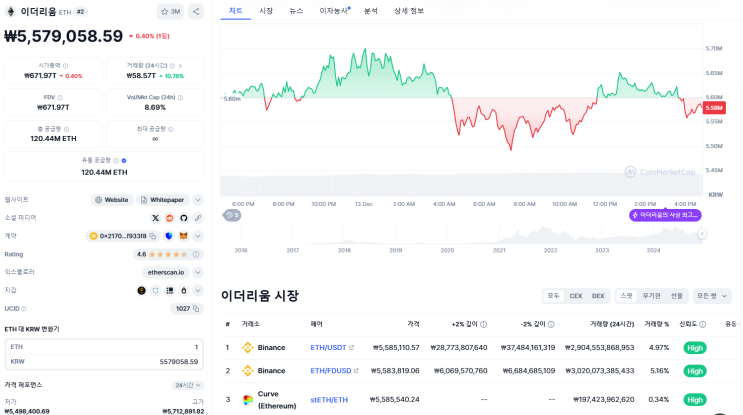Click the info icon beside FDV label
The height and width of the screenshot is (415, 743).
click(x=60, y=98)
